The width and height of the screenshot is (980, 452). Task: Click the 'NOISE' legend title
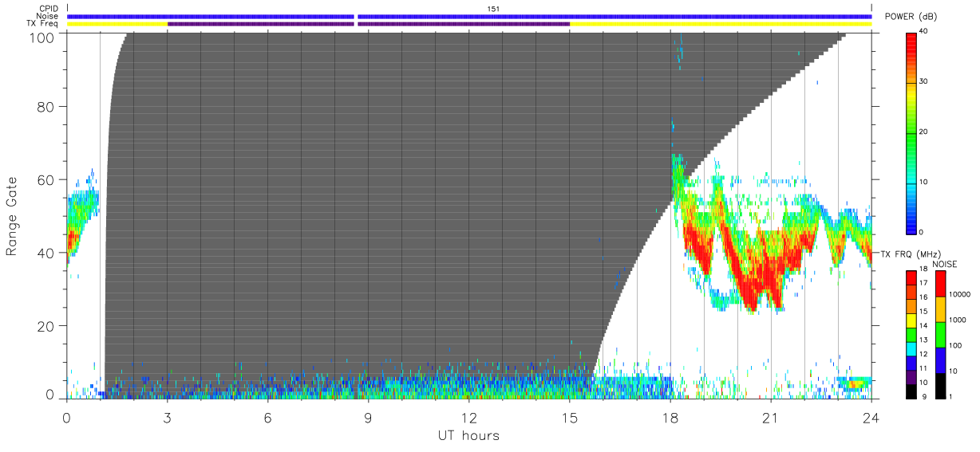point(946,264)
